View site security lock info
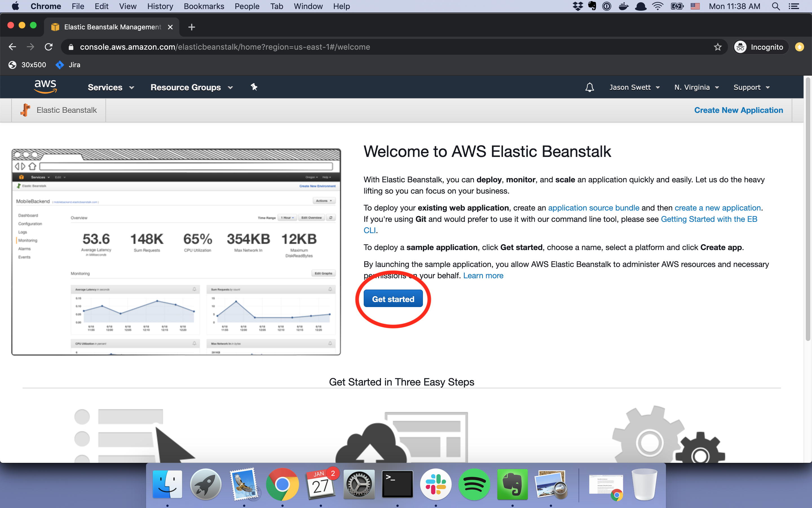Screen dimensions: 812x508 (71, 47)
